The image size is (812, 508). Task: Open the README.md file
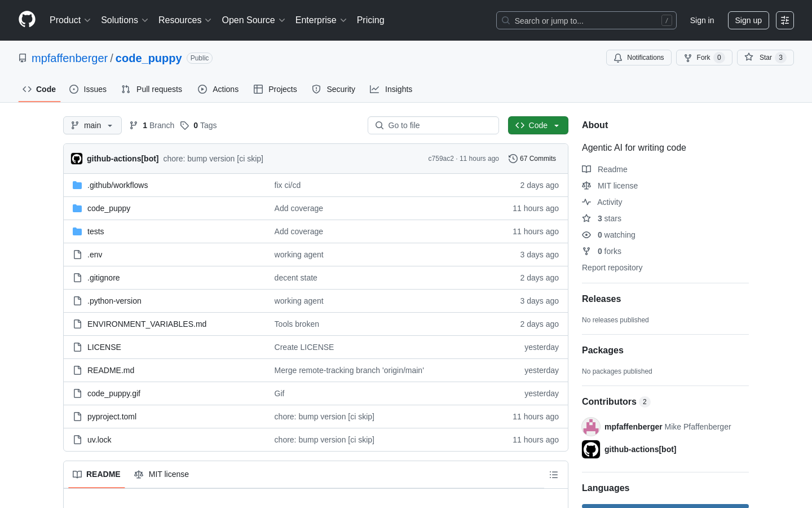tap(111, 370)
